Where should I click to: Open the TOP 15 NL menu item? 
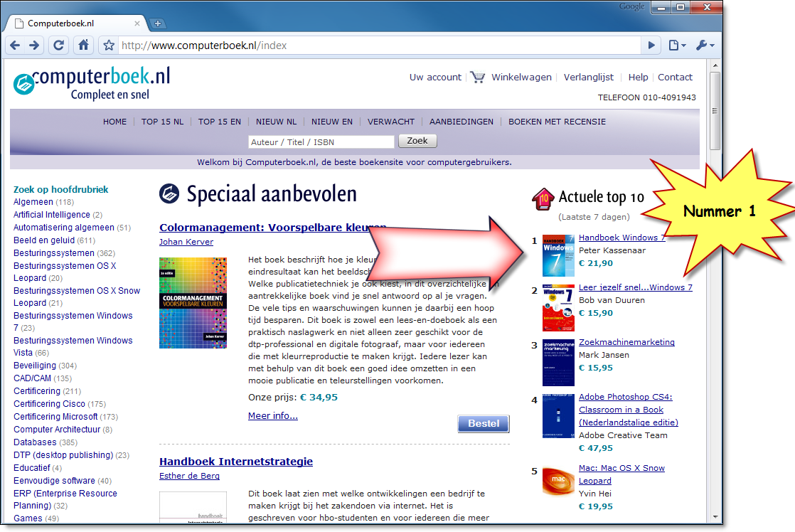163,122
